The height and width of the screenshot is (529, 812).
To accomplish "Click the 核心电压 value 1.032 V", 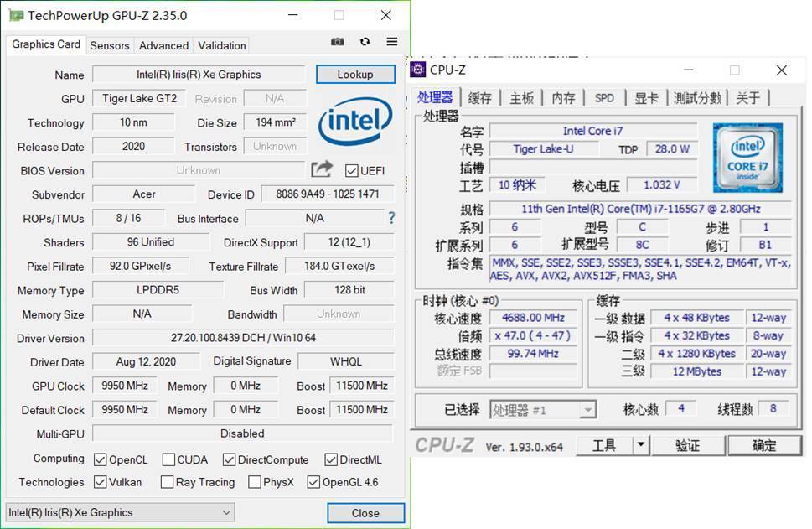I will click(x=662, y=185).
